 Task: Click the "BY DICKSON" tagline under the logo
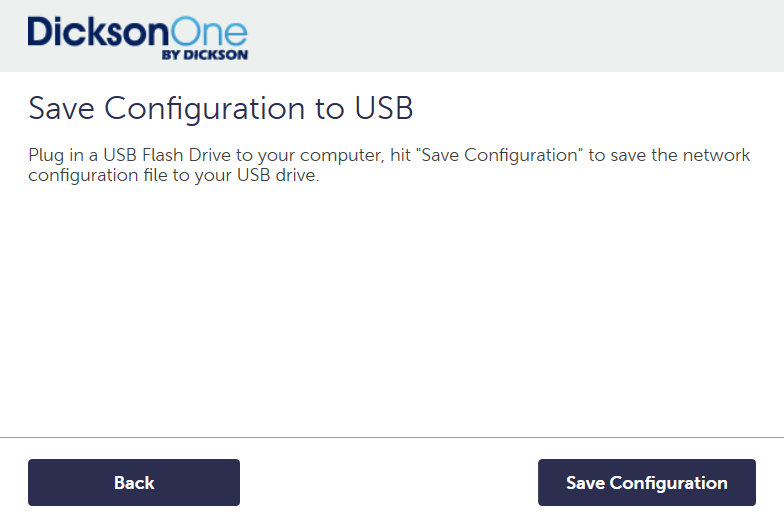pyautogui.click(x=204, y=55)
